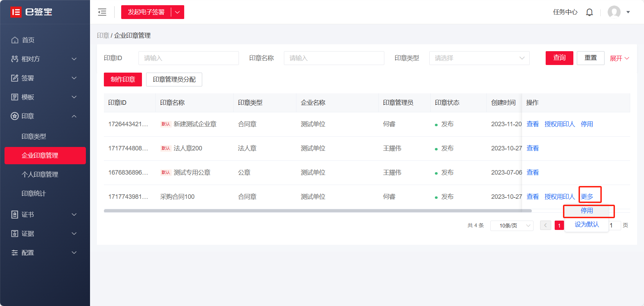Click the 重置 reset button
The image size is (644, 306).
[x=591, y=58]
